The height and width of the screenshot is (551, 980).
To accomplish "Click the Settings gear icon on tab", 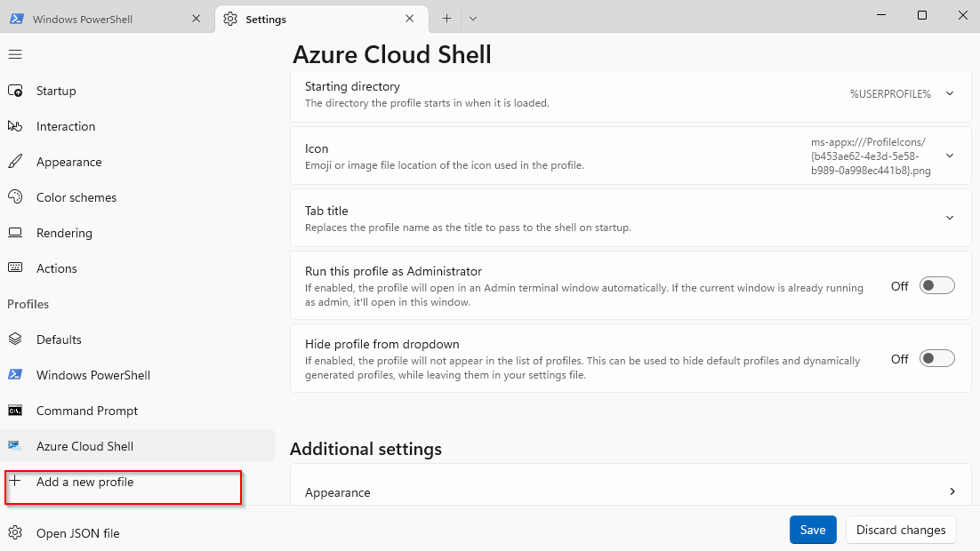I will (x=230, y=19).
